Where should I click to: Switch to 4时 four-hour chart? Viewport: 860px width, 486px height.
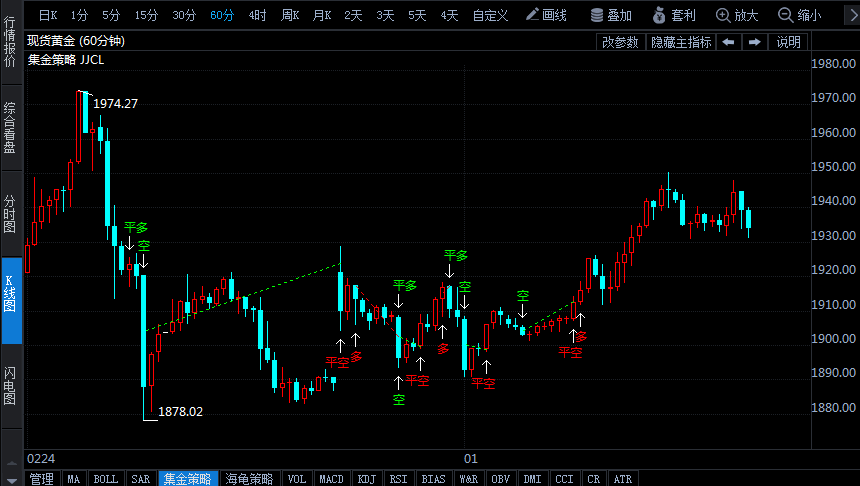257,15
